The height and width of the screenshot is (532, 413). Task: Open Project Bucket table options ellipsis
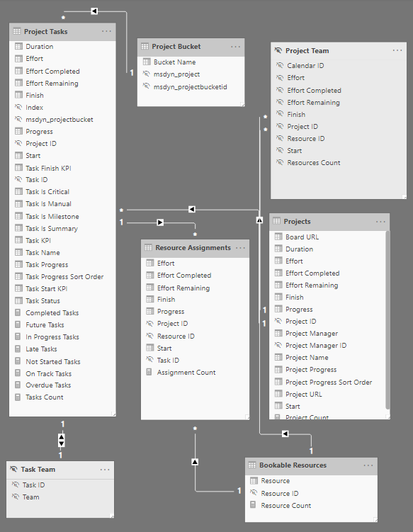[235, 47]
